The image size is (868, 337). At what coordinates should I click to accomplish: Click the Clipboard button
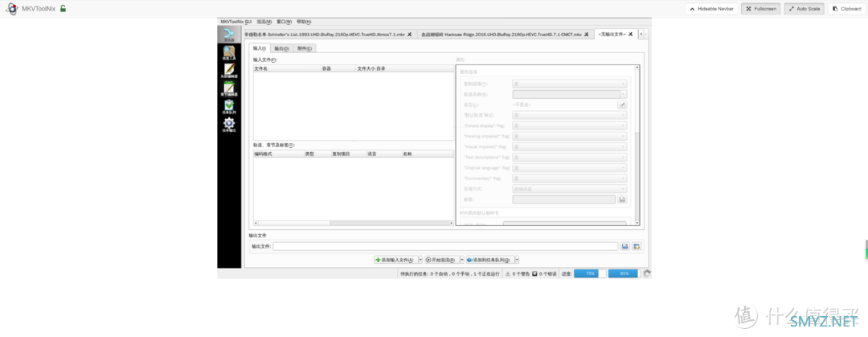coord(846,9)
